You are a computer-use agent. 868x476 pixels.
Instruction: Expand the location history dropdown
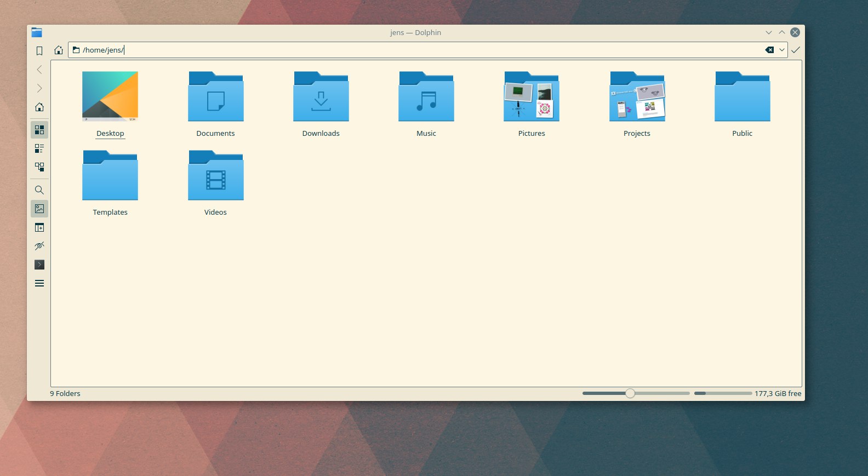coord(782,50)
